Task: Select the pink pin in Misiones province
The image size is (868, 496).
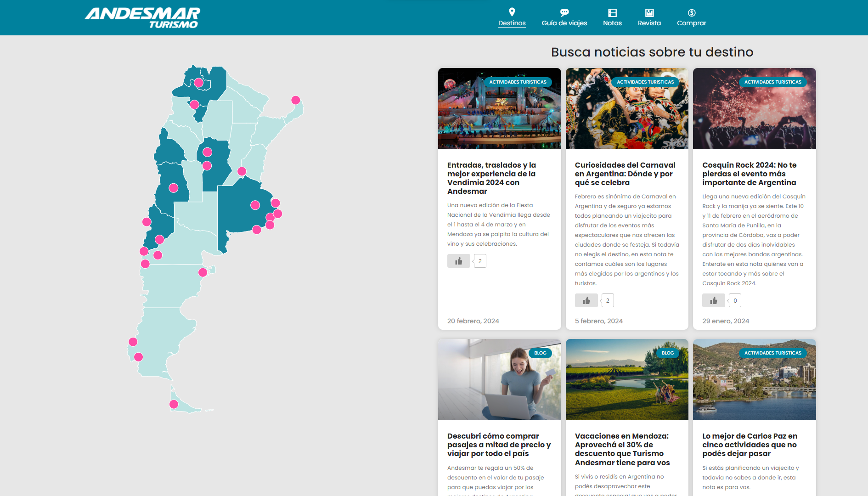Action: pos(296,100)
